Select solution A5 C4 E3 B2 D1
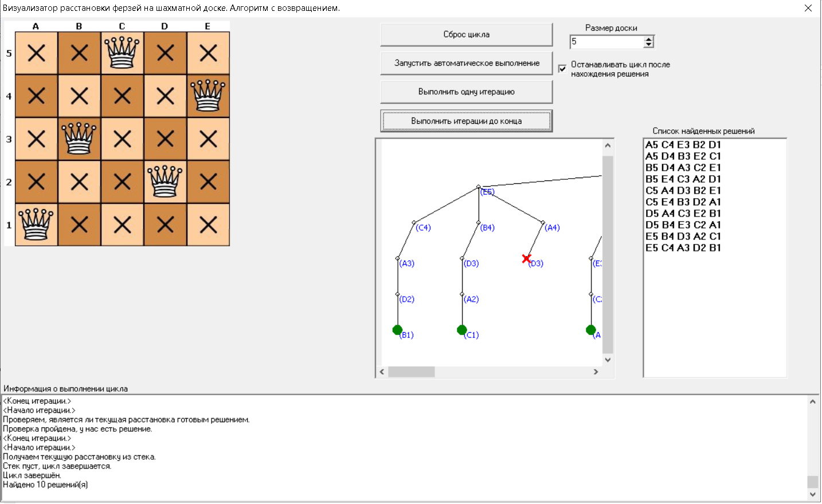This screenshot has height=504, width=822. [683, 145]
